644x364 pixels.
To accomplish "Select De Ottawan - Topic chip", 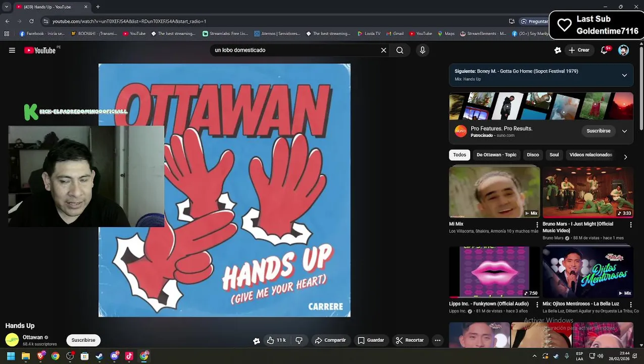I will [497, 155].
